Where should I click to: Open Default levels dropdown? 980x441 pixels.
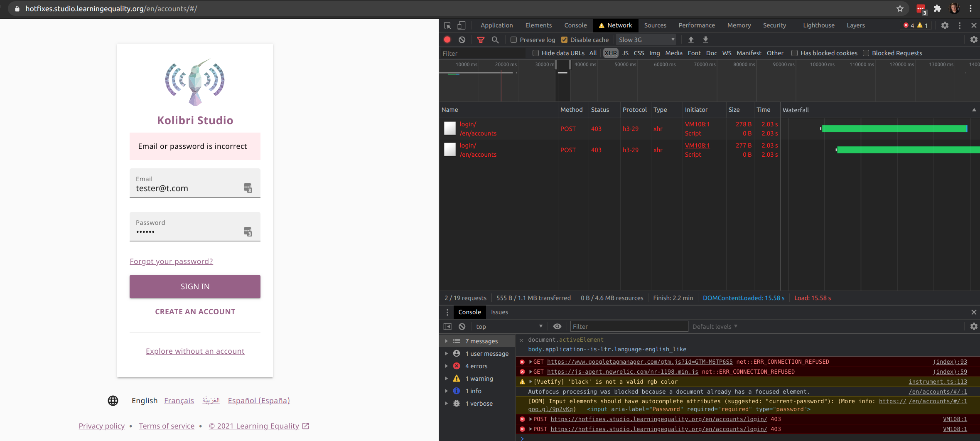click(x=715, y=327)
